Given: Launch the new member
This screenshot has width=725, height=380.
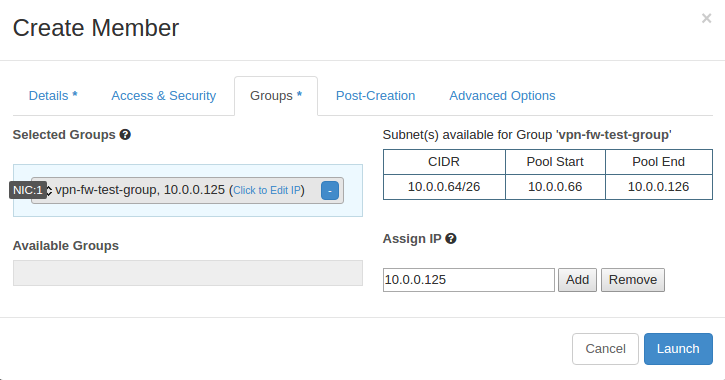Looking at the screenshot, I should point(678,349).
